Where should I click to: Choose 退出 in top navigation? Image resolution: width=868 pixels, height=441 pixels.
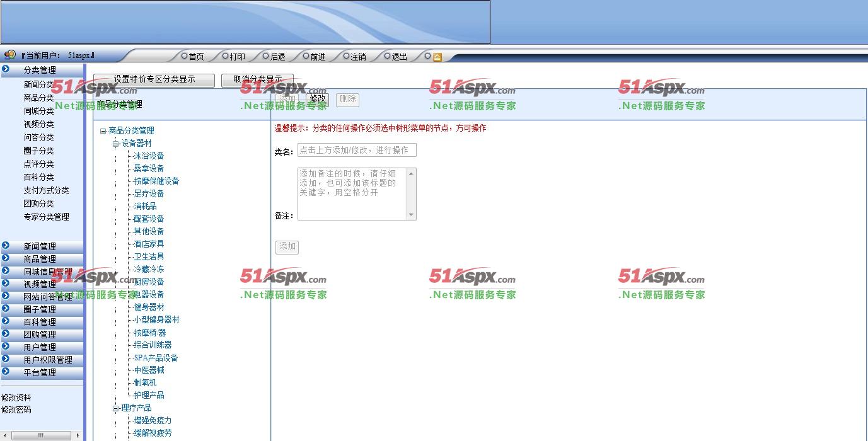399,57
